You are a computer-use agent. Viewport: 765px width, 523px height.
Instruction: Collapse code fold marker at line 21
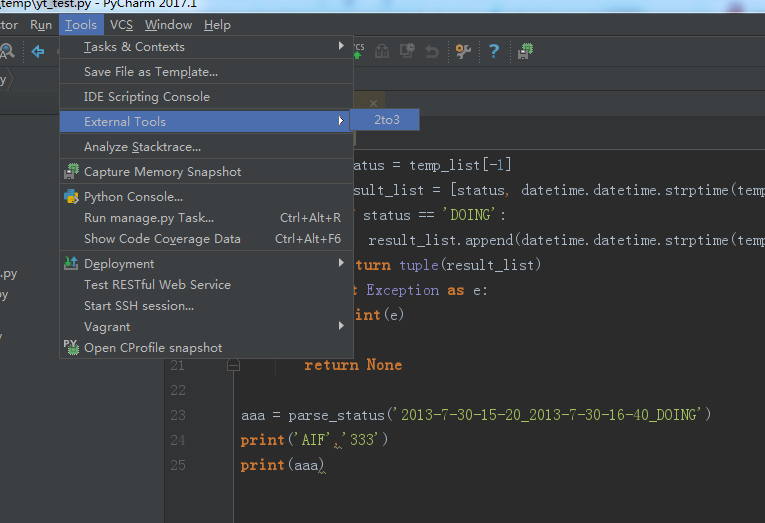[233, 365]
